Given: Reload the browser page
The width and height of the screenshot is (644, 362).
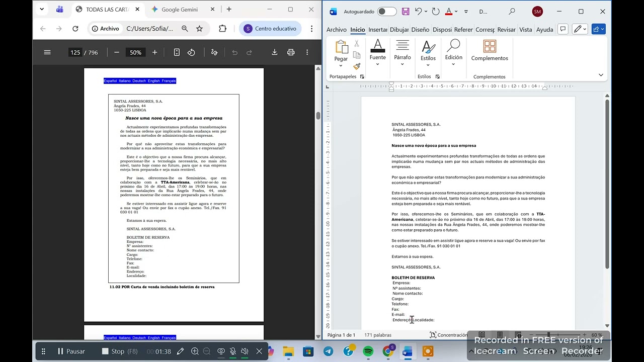Looking at the screenshot, I should [75, 29].
